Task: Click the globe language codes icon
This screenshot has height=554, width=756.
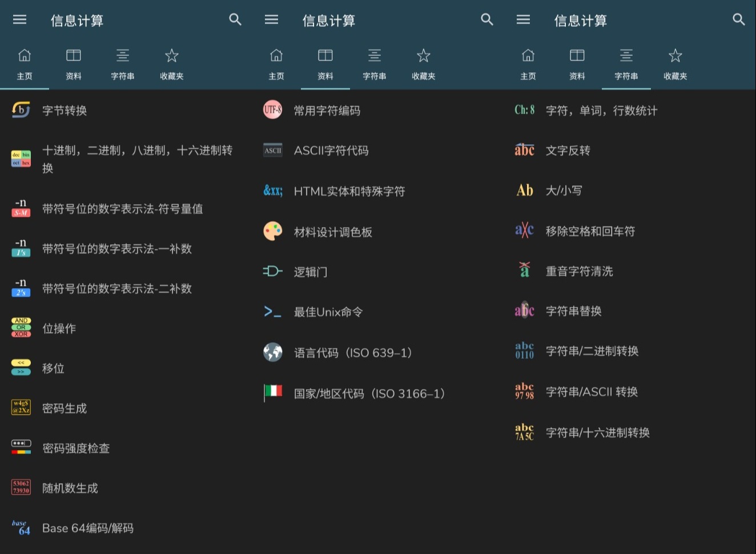Action: coord(273,352)
